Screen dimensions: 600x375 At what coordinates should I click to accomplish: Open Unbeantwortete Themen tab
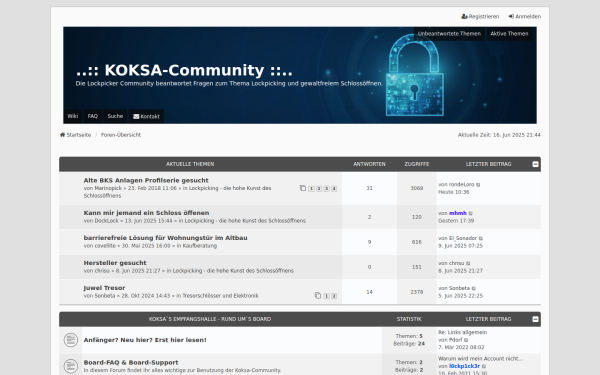click(449, 34)
